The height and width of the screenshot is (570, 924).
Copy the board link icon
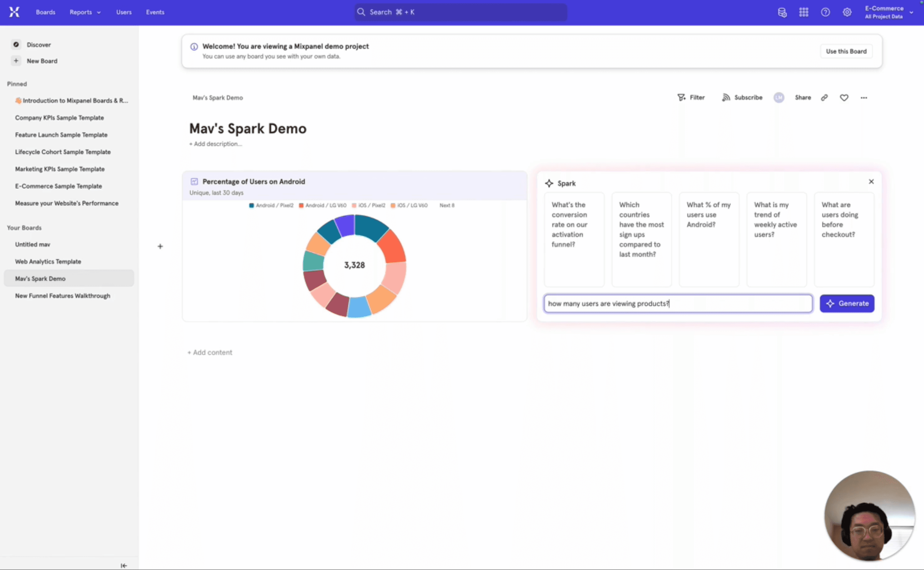click(x=824, y=97)
